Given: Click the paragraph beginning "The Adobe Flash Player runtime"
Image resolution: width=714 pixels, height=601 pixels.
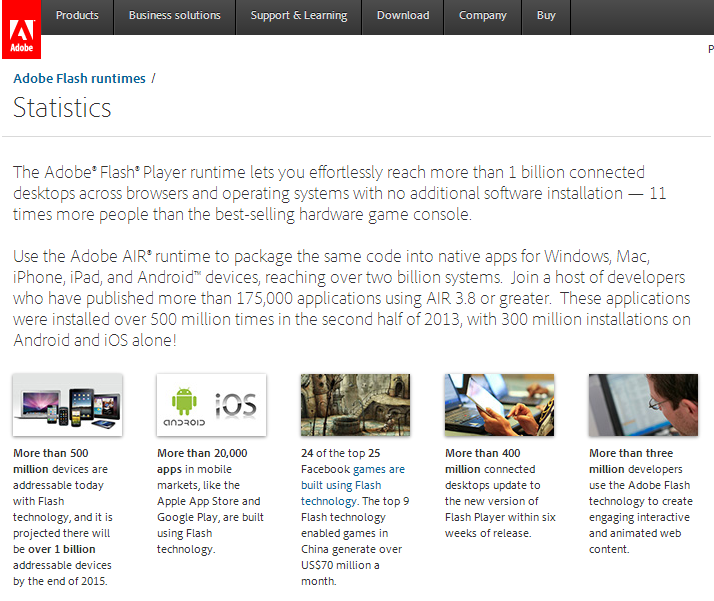Looking at the screenshot, I should [x=339, y=194].
